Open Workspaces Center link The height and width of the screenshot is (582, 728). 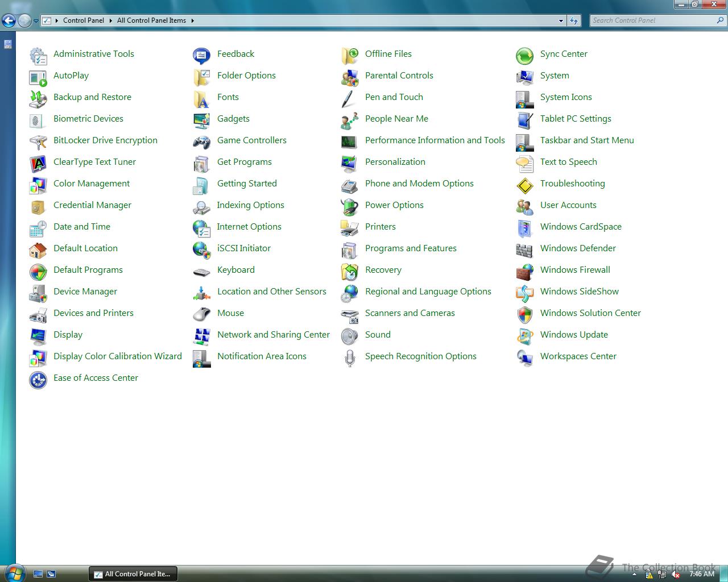click(x=578, y=356)
